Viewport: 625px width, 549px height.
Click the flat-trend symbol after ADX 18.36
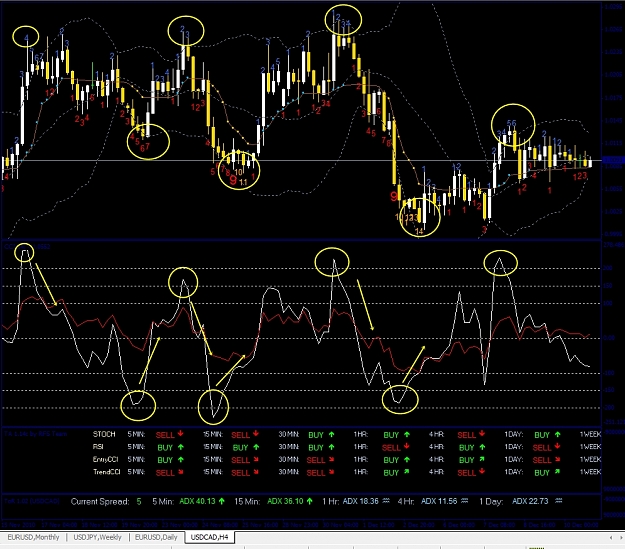[386, 501]
